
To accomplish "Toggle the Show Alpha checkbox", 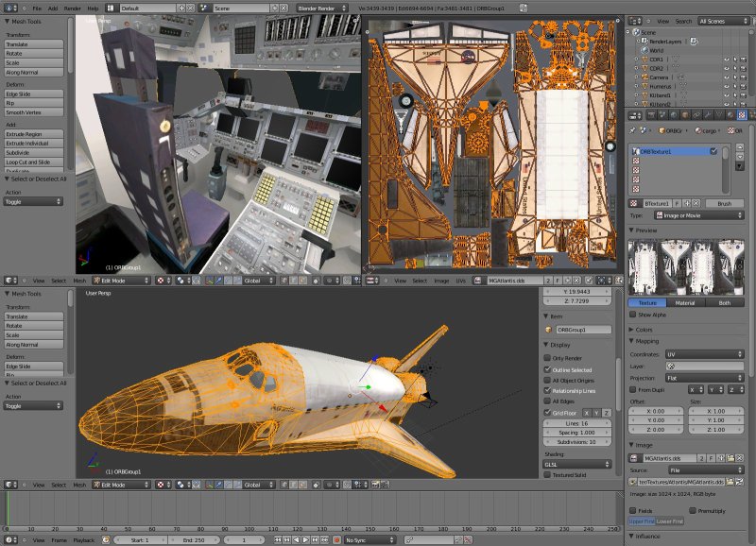I will click(x=633, y=315).
